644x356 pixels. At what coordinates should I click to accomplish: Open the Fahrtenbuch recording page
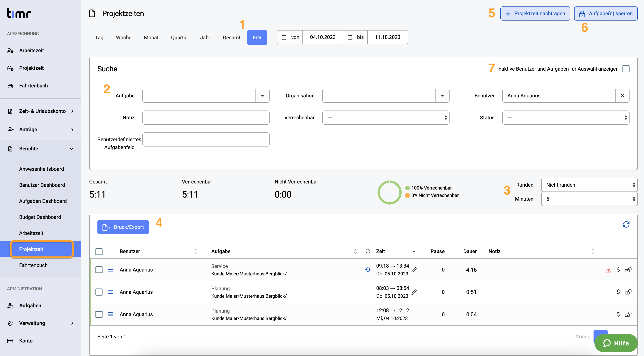33,85
